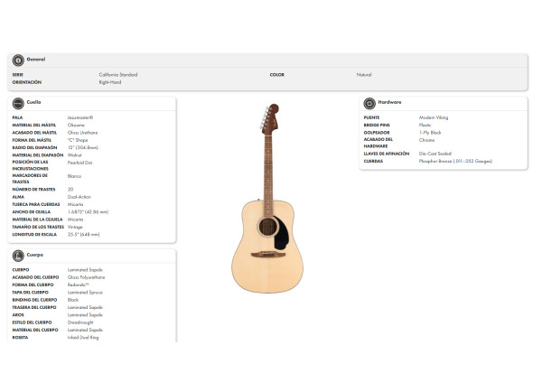Select the 'Dreadnought' body style value

coord(80,322)
